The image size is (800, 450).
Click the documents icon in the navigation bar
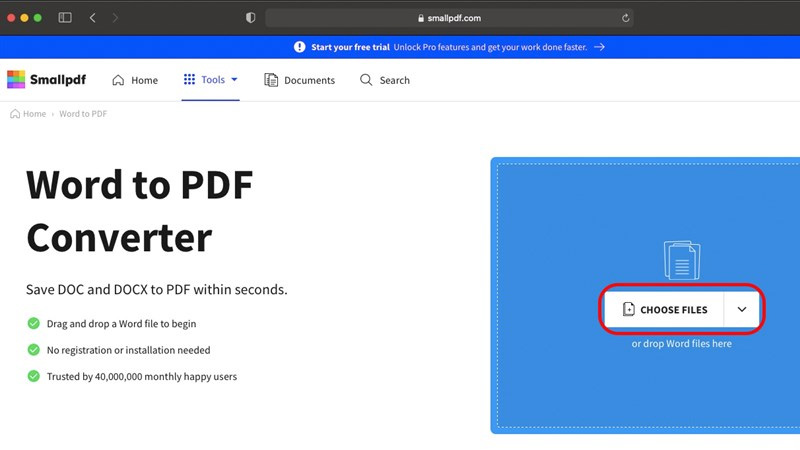[271, 80]
